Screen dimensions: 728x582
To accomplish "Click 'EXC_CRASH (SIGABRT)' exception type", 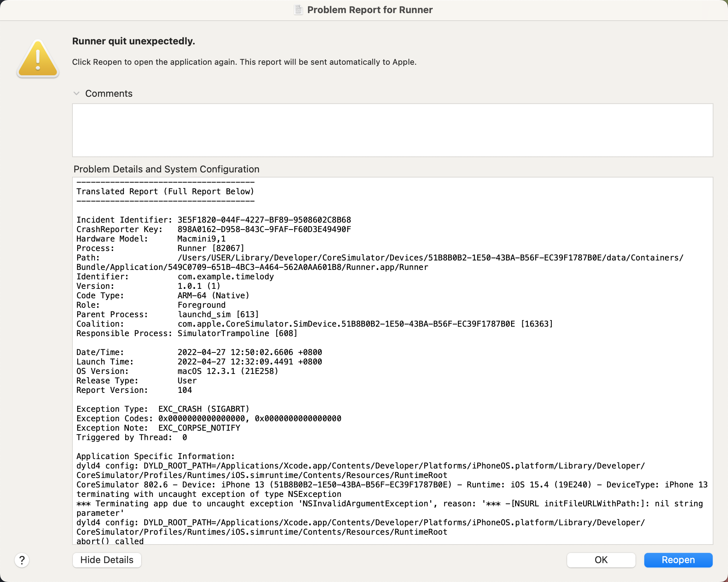I will pyautogui.click(x=204, y=409).
